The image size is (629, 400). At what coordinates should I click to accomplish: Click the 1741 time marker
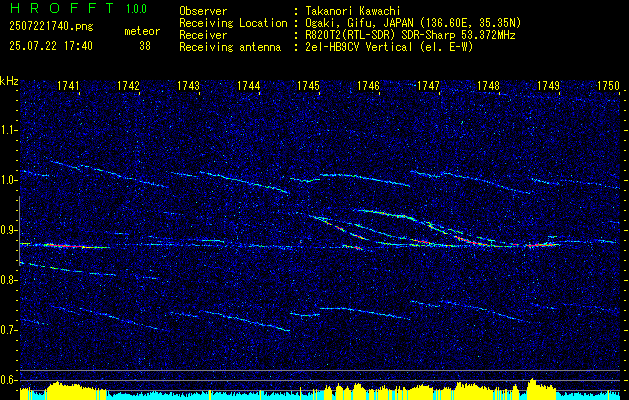click(x=68, y=86)
